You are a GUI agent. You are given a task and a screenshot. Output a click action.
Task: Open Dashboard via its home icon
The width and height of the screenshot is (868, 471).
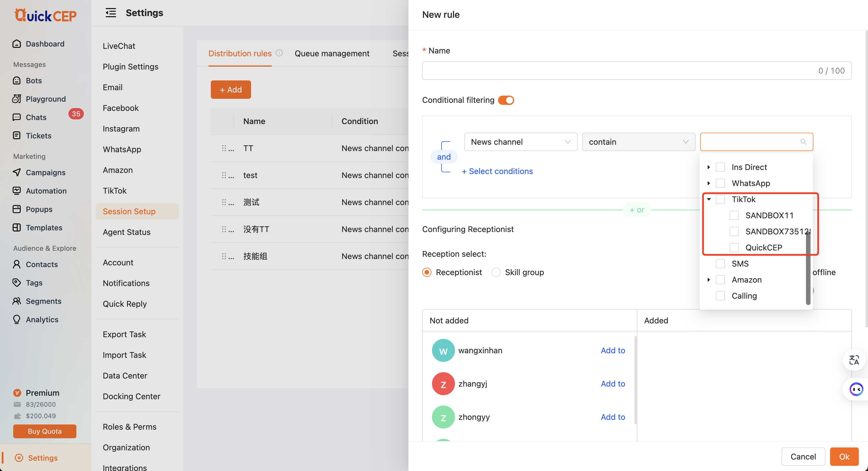click(16, 44)
